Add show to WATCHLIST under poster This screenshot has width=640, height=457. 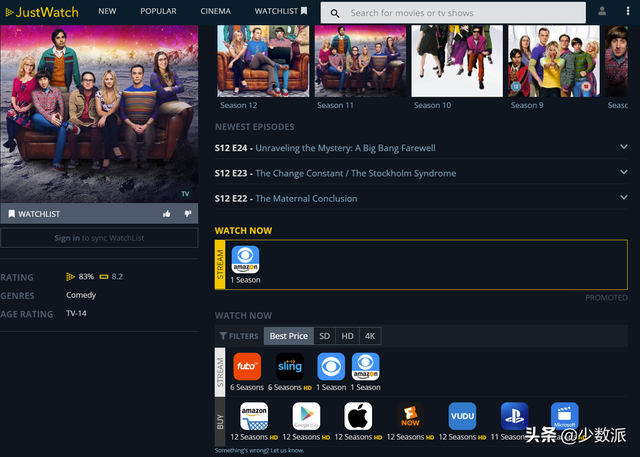point(34,214)
